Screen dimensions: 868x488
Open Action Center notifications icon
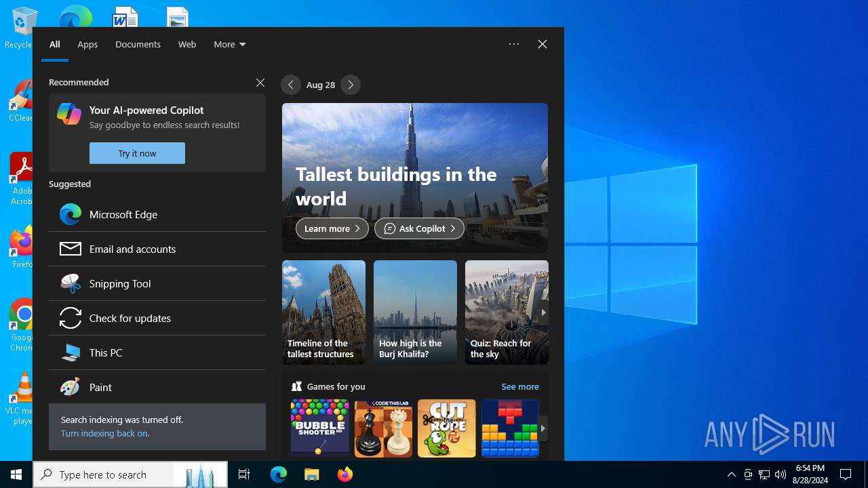[846, 474]
